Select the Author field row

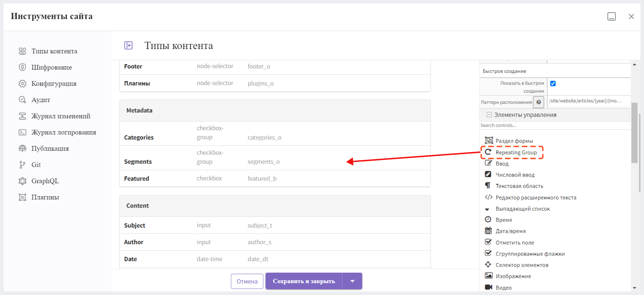coord(275,242)
